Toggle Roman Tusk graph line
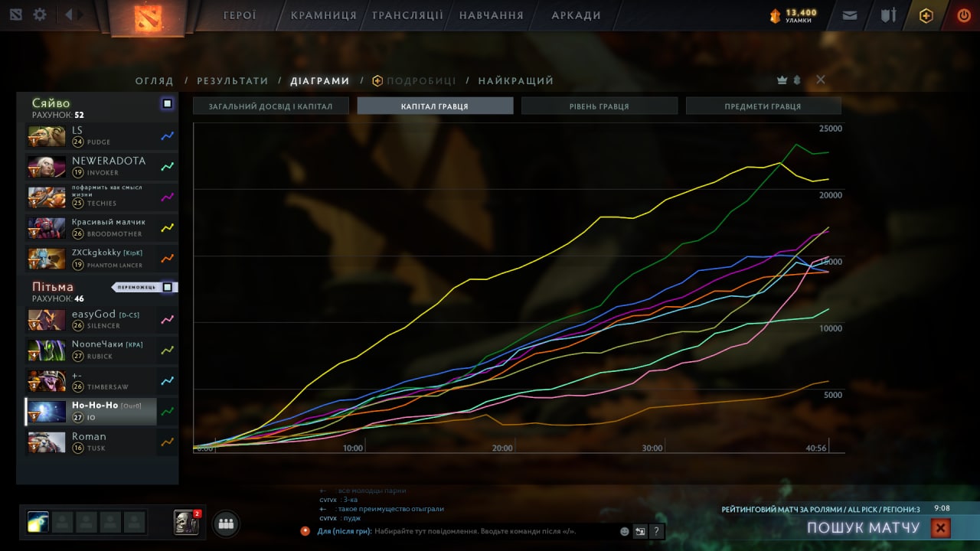The height and width of the screenshot is (551, 980). point(168,442)
